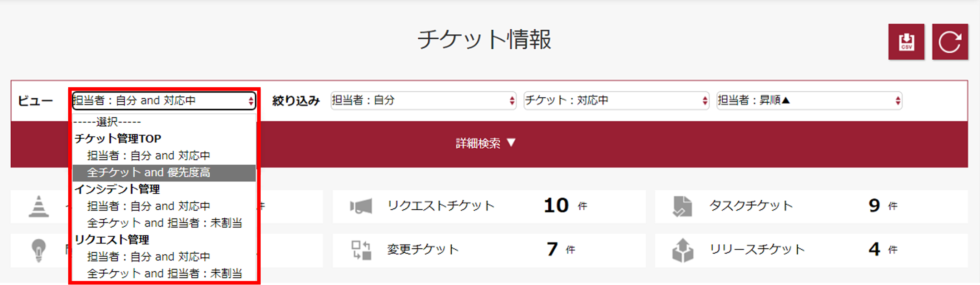The width and height of the screenshot is (980, 285).
Task: Open the ビュー dropdown selector
Action: [x=164, y=101]
